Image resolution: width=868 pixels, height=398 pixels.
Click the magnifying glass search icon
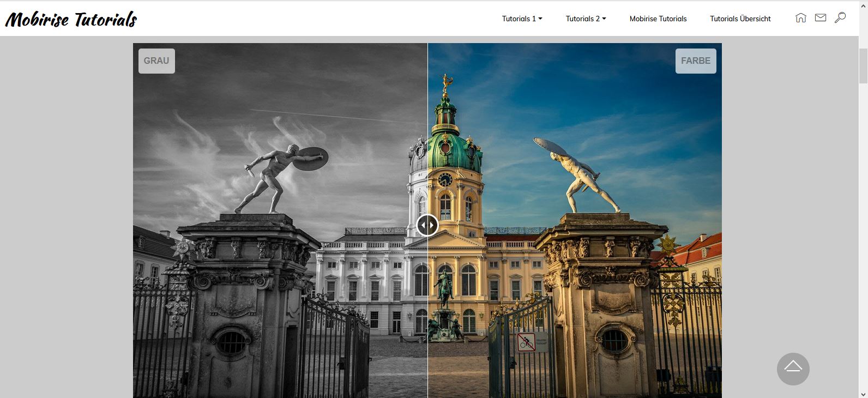tap(840, 18)
